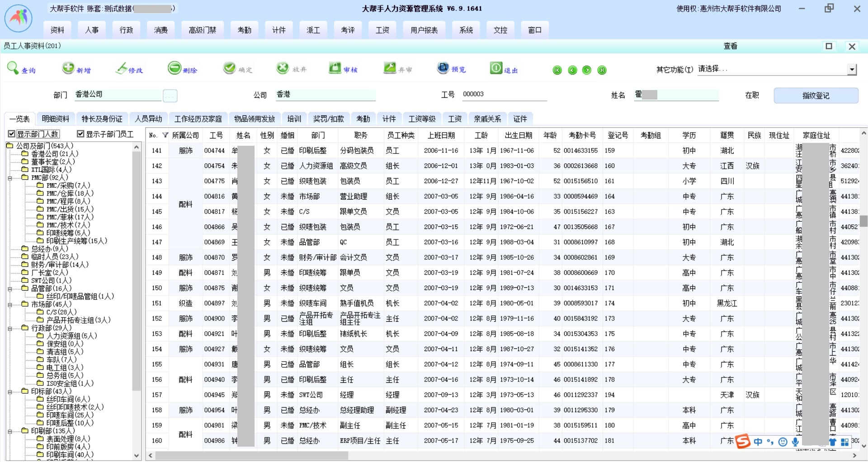Toggle Chinese/English mode 中 icon in IME bar

pos(758,442)
